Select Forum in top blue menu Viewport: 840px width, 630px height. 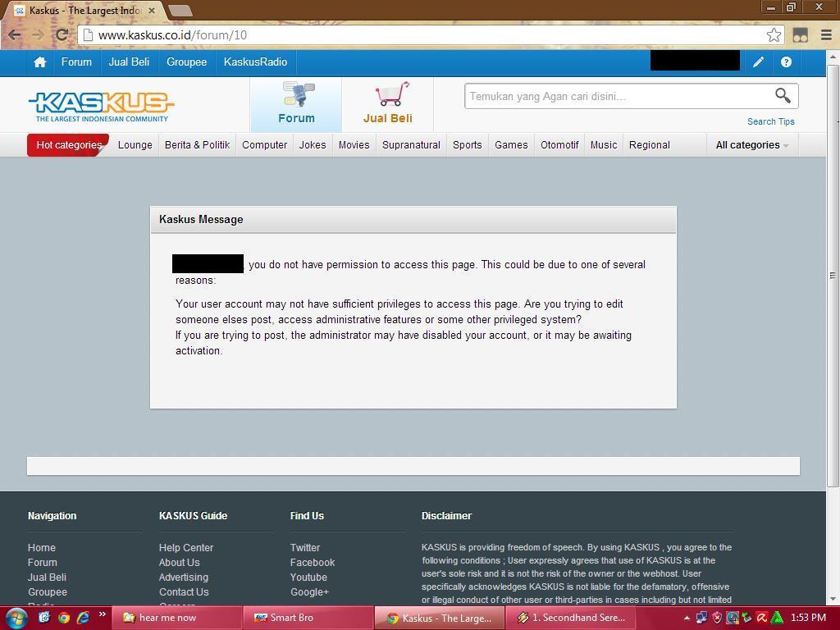point(76,62)
